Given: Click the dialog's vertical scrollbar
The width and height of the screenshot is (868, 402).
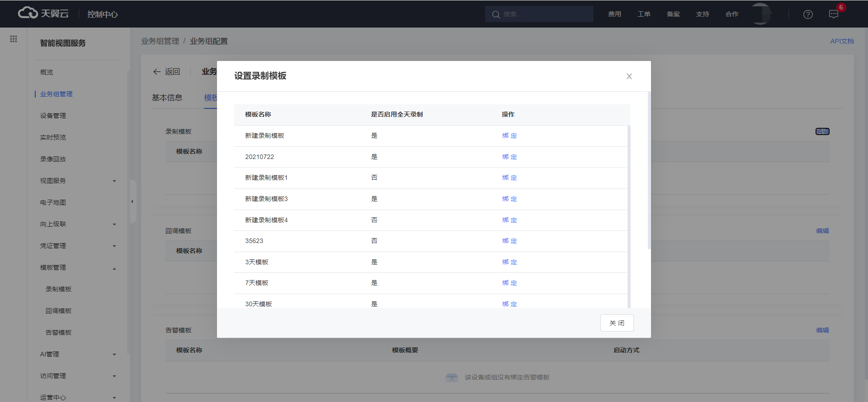Looking at the screenshot, I should 649,172.
